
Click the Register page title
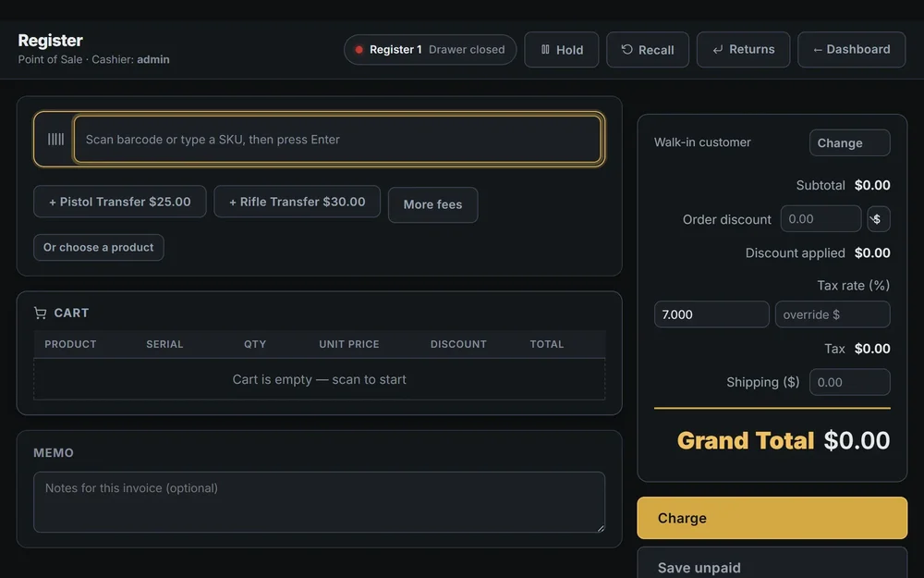(50, 40)
